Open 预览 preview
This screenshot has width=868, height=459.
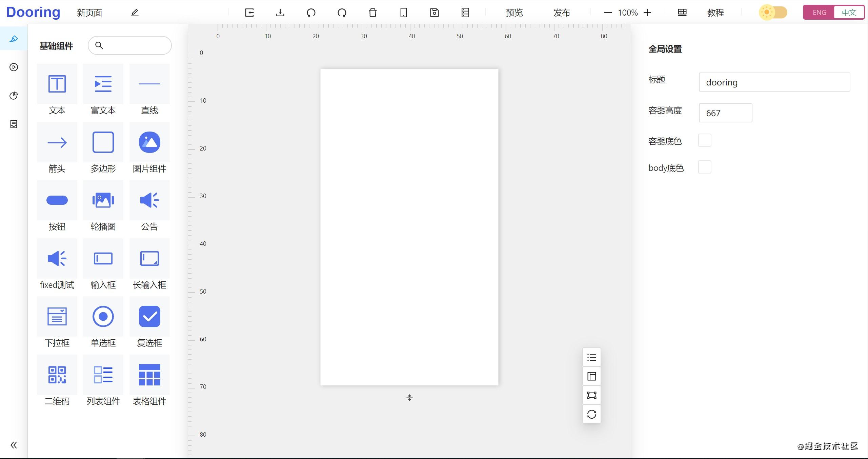click(x=514, y=13)
